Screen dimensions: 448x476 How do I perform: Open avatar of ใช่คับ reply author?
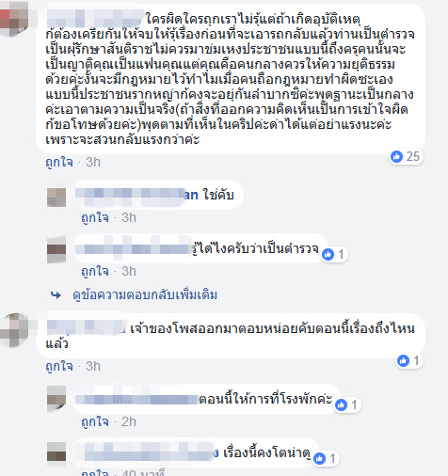pyautogui.click(x=56, y=198)
